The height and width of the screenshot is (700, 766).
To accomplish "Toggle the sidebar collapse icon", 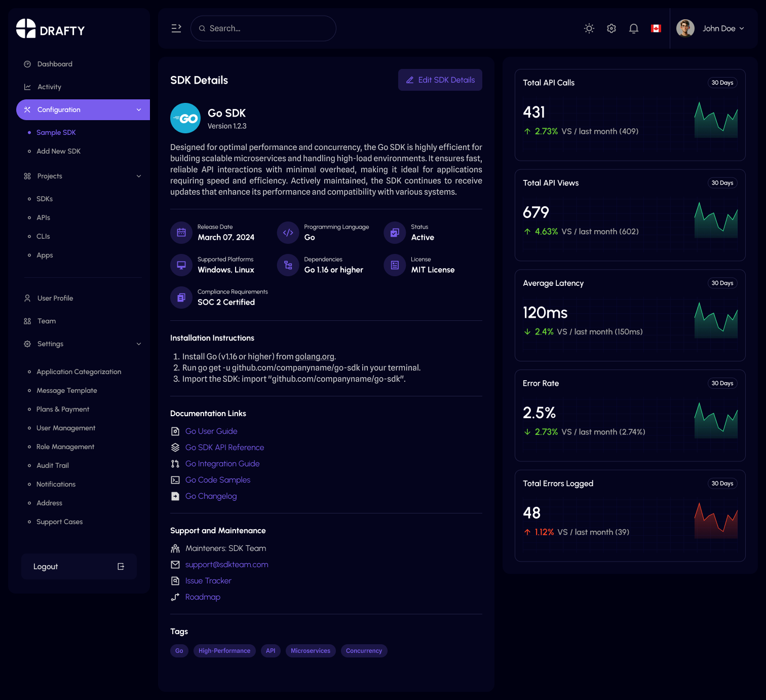I will pos(176,28).
